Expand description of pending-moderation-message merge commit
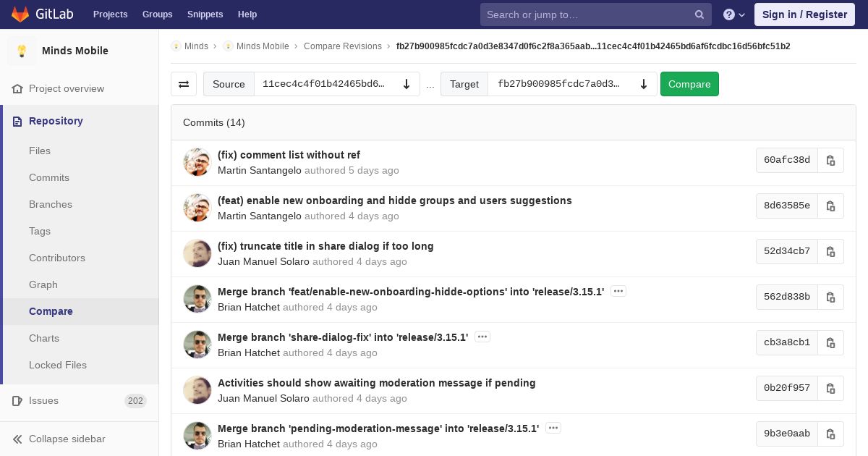This screenshot has height=456, width=868. (553, 428)
